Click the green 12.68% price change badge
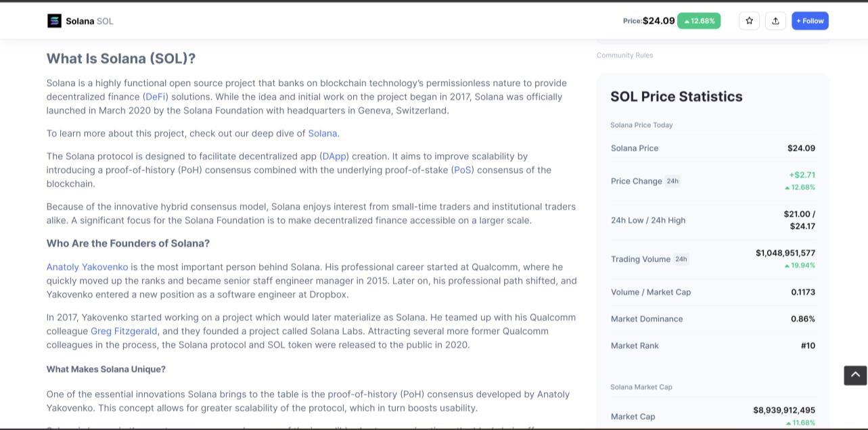 [x=699, y=21]
